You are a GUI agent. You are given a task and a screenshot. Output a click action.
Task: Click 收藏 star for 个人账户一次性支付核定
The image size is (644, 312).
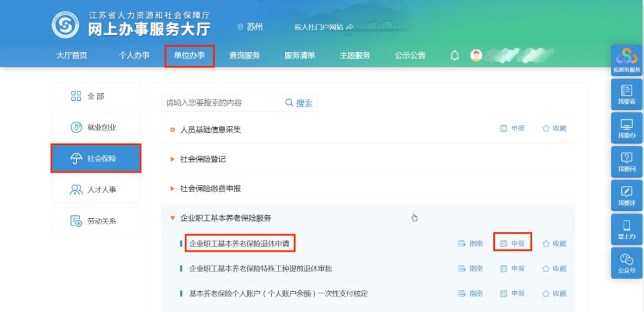click(554, 294)
